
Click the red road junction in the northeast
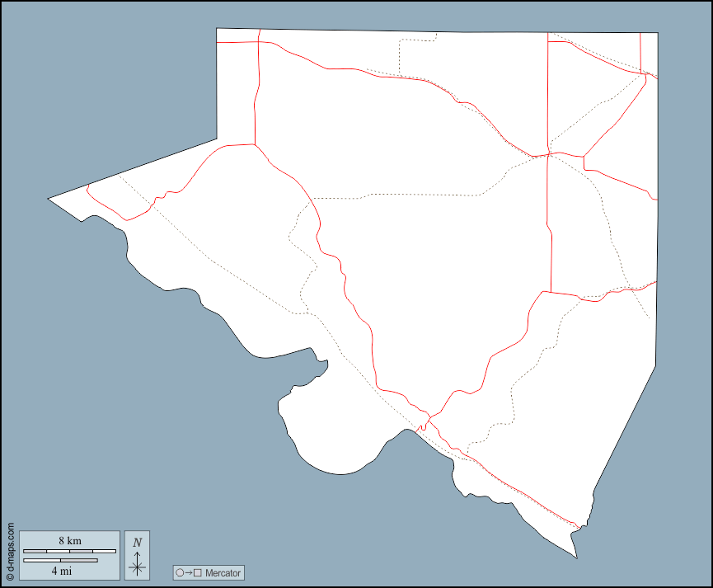pos(549,154)
